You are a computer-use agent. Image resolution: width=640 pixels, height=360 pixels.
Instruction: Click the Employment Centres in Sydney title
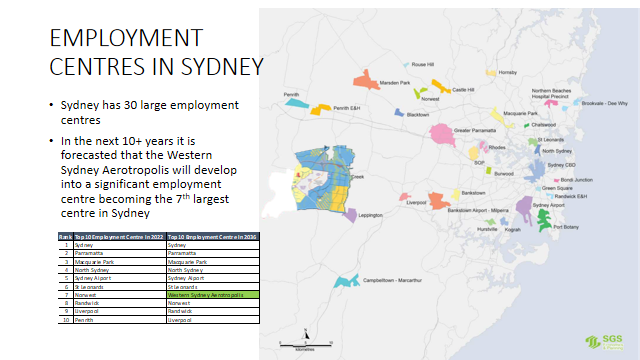156,52
